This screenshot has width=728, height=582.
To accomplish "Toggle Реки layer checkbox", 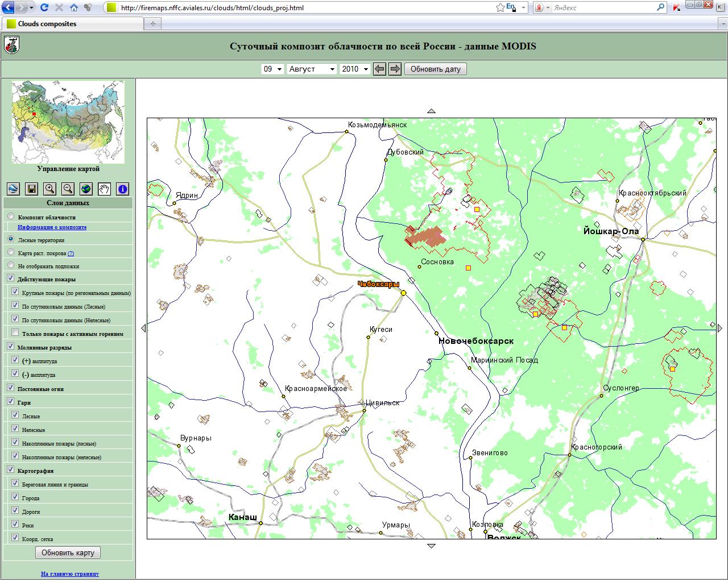I will 15,524.
